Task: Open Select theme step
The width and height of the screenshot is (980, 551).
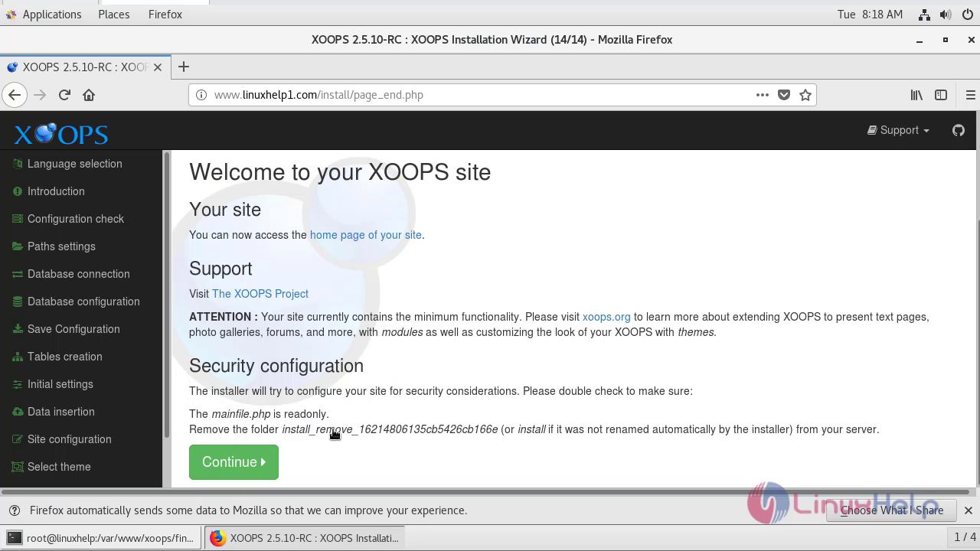Action: pyautogui.click(x=58, y=467)
